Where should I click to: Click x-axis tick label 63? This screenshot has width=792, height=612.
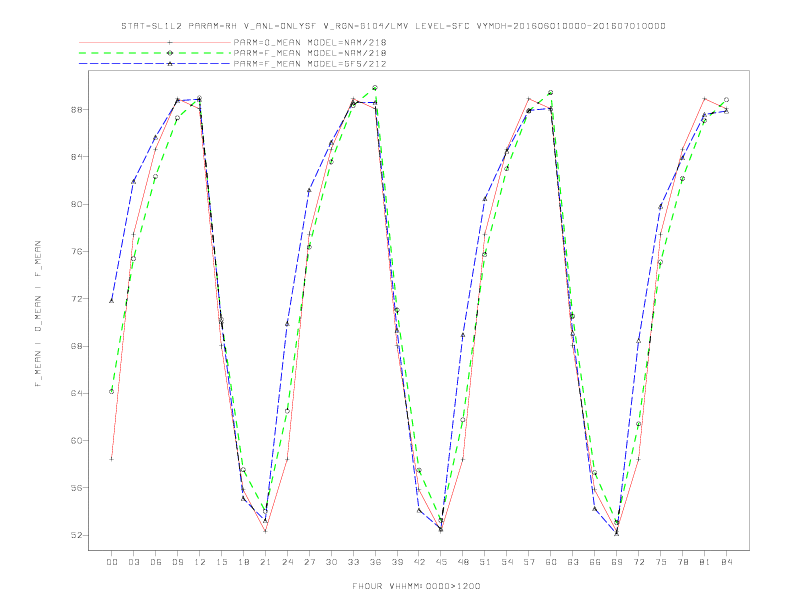click(573, 562)
